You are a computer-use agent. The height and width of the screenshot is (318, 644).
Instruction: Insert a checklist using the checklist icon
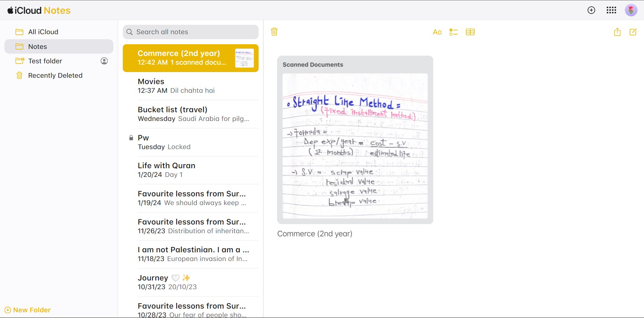pyautogui.click(x=453, y=32)
